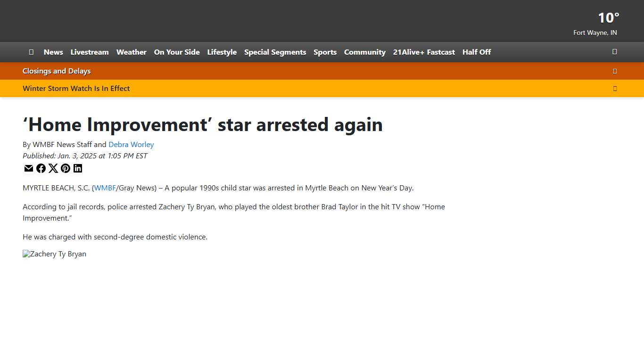Image resolution: width=644 pixels, height=362 pixels.
Task: Share the article on X
Action: tap(53, 168)
